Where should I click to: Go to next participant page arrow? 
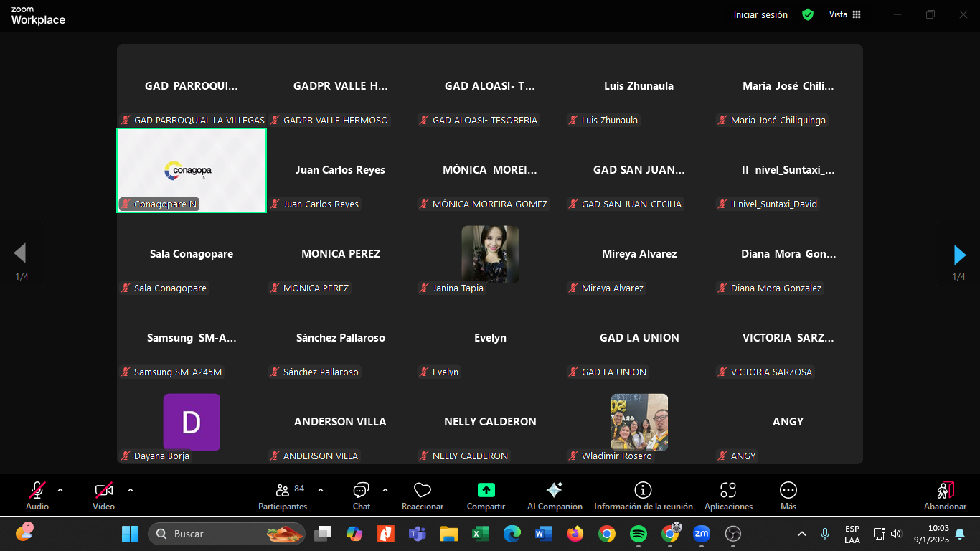click(959, 255)
